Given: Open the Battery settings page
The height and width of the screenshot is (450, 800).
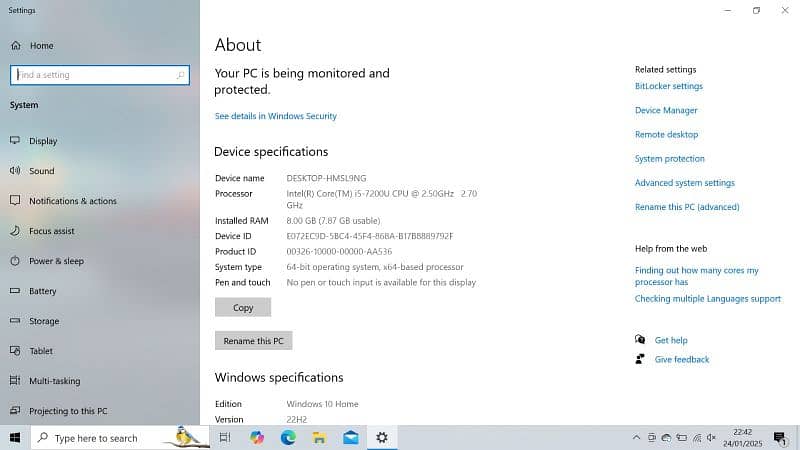Looking at the screenshot, I should coord(42,291).
